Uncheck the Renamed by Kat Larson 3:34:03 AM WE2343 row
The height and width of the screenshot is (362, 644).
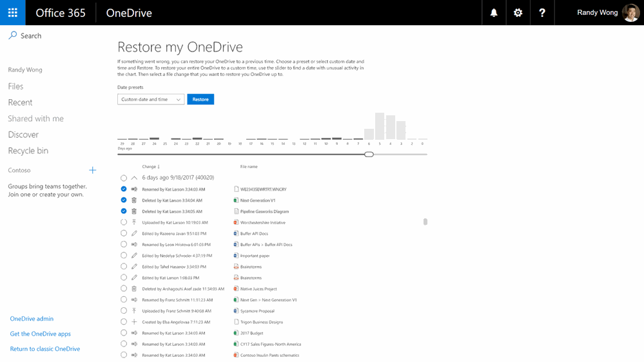[124, 189]
